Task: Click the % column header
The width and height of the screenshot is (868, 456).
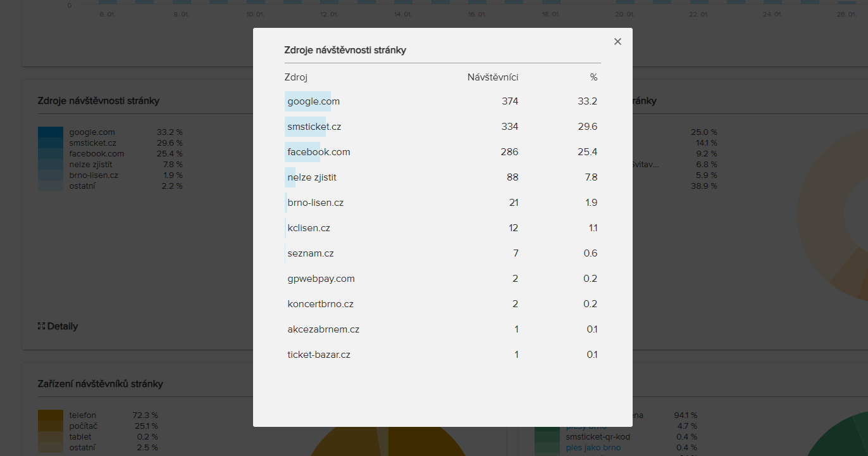Action: pyautogui.click(x=593, y=77)
